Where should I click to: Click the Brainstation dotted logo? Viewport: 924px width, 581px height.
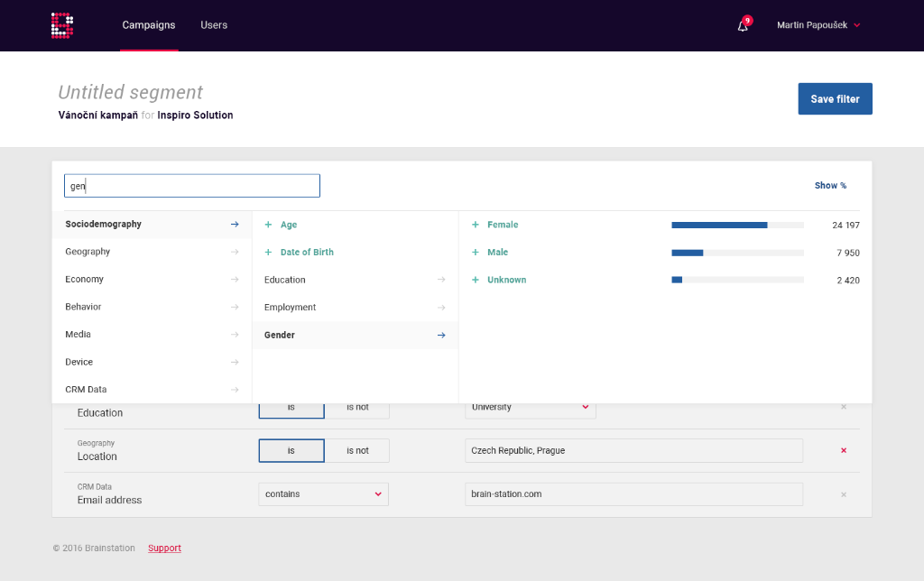(x=61, y=25)
